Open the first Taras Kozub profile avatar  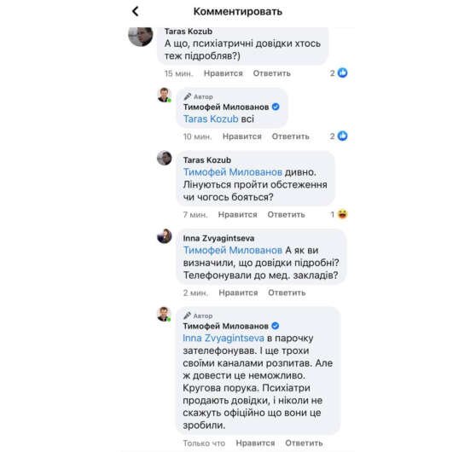pos(141,37)
